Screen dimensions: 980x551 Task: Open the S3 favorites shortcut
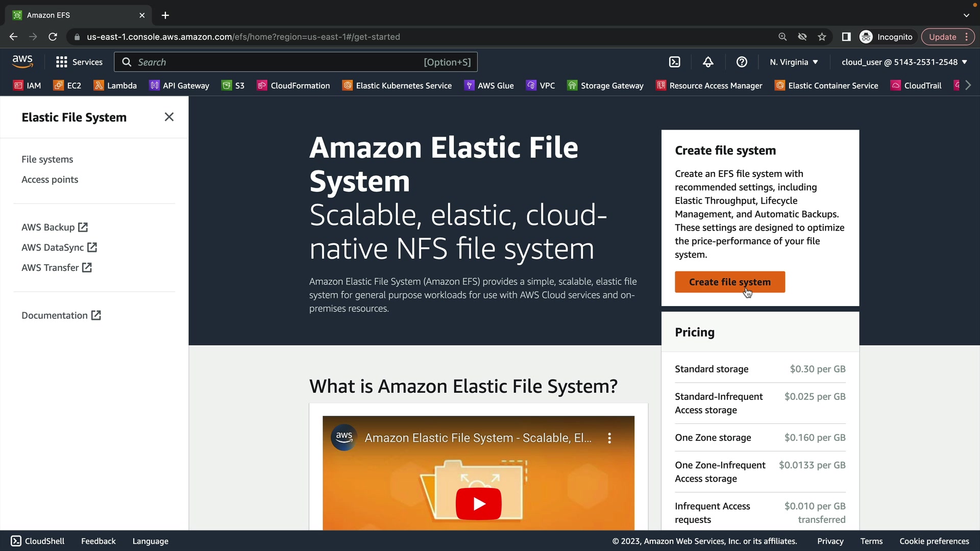click(233, 86)
